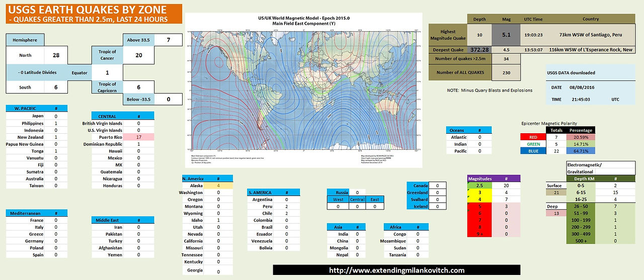Click the 'Oceans' table header
The height and width of the screenshot is (280, 644).
(458, 130)
